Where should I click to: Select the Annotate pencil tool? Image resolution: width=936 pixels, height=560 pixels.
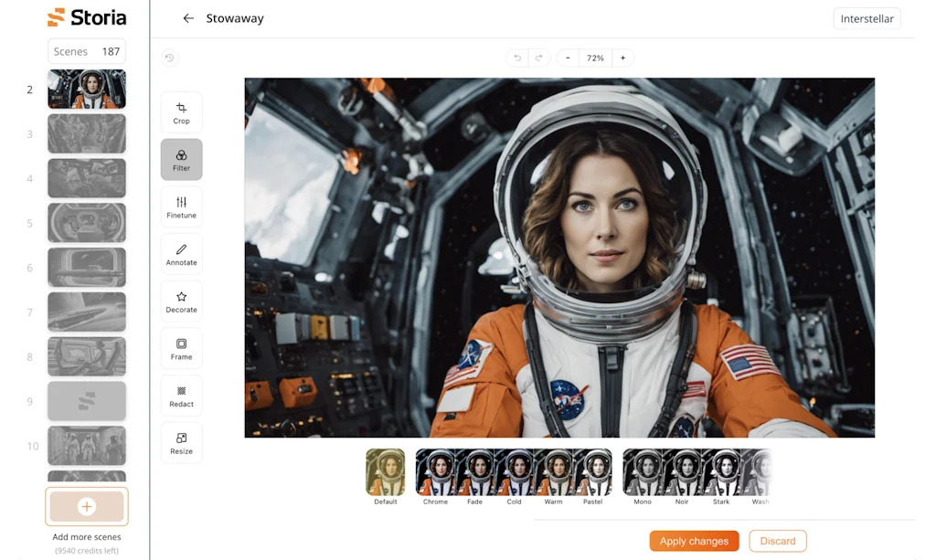click(x=181, y=254)
